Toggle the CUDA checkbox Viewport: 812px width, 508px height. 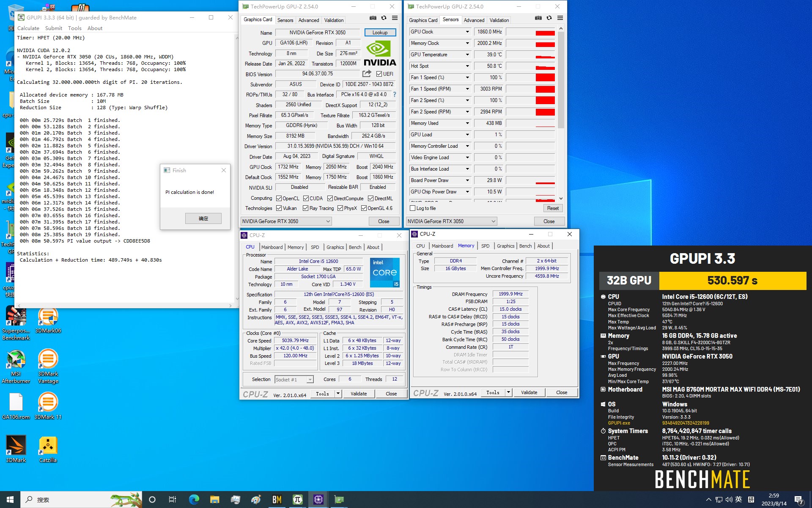point(306,199)
